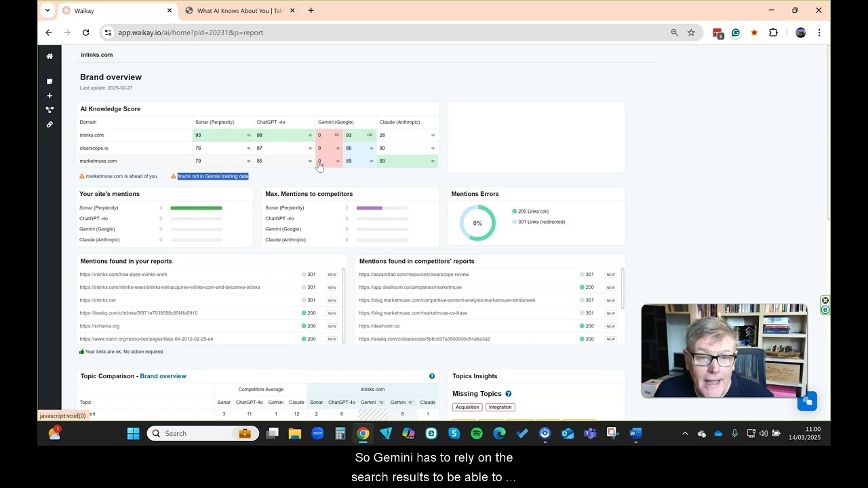
Task: Open Spotify from the taskbar
Action: point(477,434)
